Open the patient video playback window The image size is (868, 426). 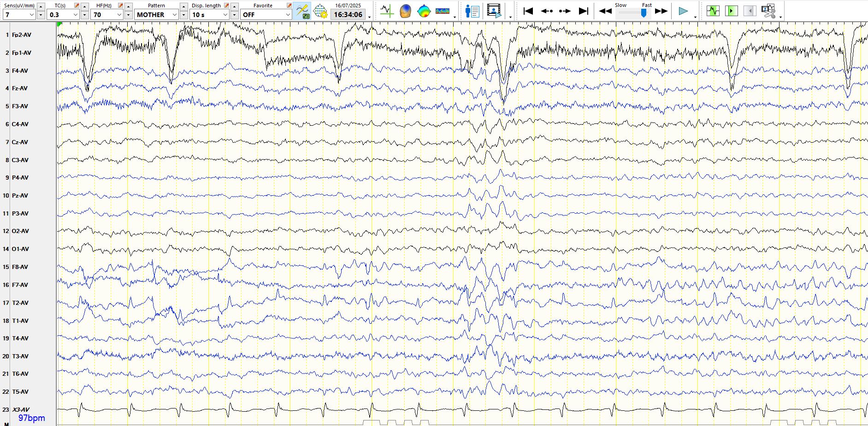494,11
